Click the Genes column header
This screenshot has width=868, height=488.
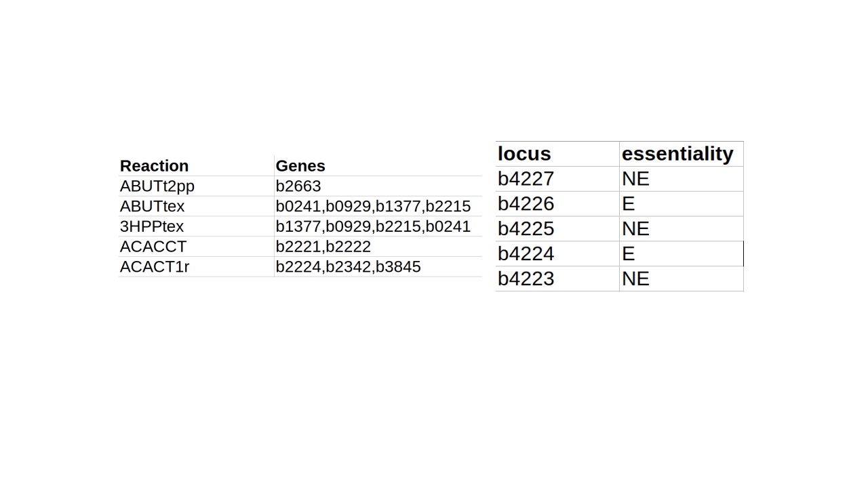[300, 166]
